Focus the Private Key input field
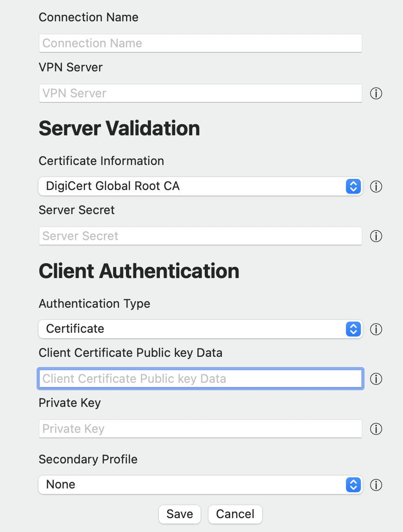403x532 pixels. 201,429
